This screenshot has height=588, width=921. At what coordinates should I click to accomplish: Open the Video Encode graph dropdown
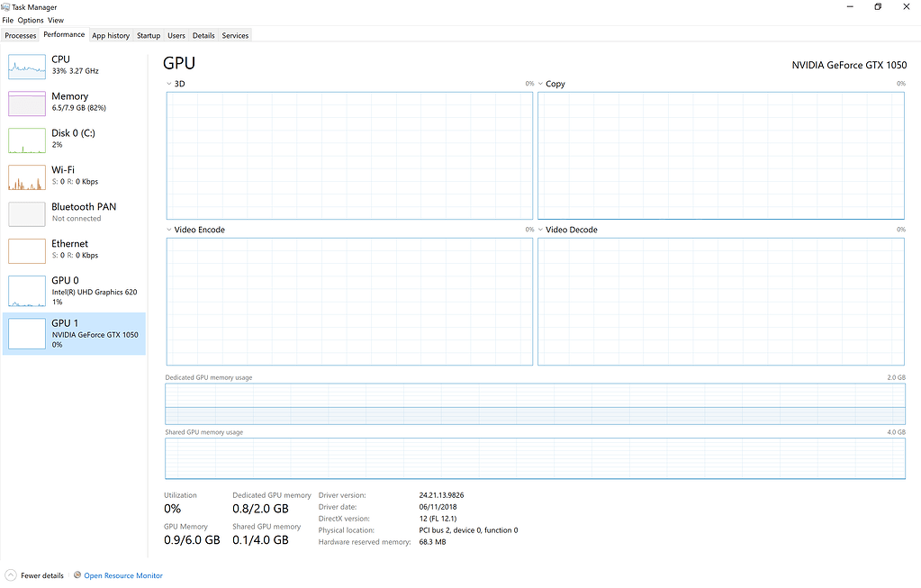click(169, 230)
